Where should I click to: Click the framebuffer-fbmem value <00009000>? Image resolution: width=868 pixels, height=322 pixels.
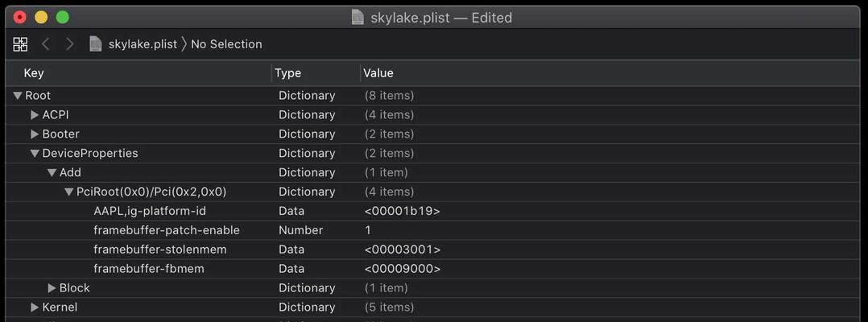(x=403, y=269)
